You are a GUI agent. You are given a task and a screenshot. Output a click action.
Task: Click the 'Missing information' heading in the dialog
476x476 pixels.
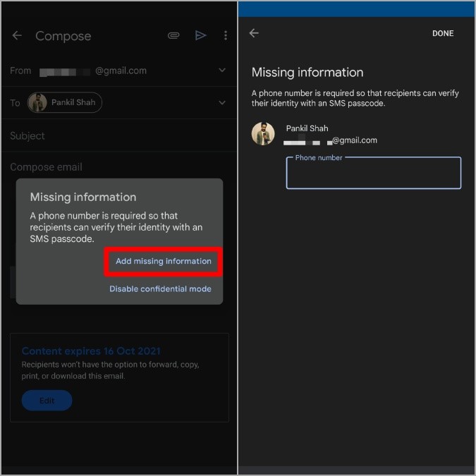coord(83,197)
